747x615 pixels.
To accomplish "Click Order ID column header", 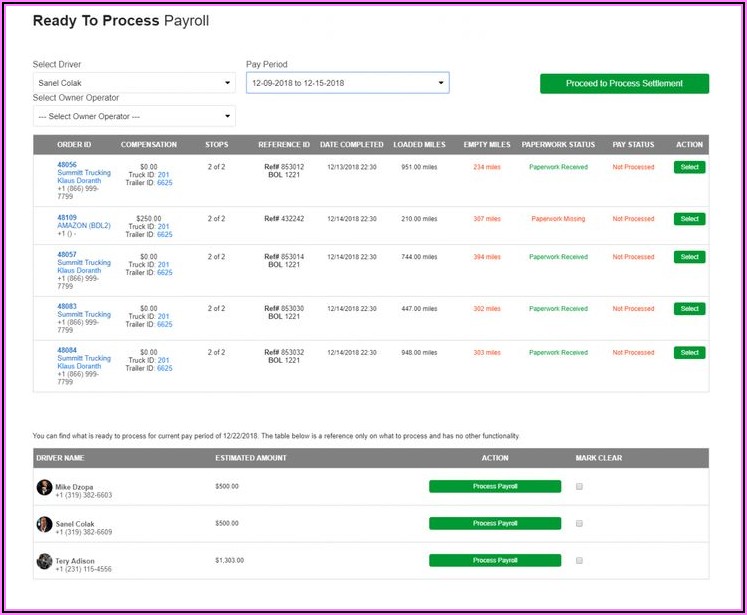I will pyautogui.click(x=74, y=145).
